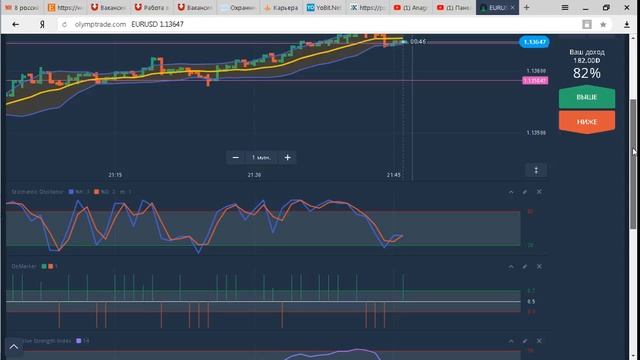The height and width of the screenshot is (360, 640).
Task: Click the pink price level label
Action: (535, 80)
